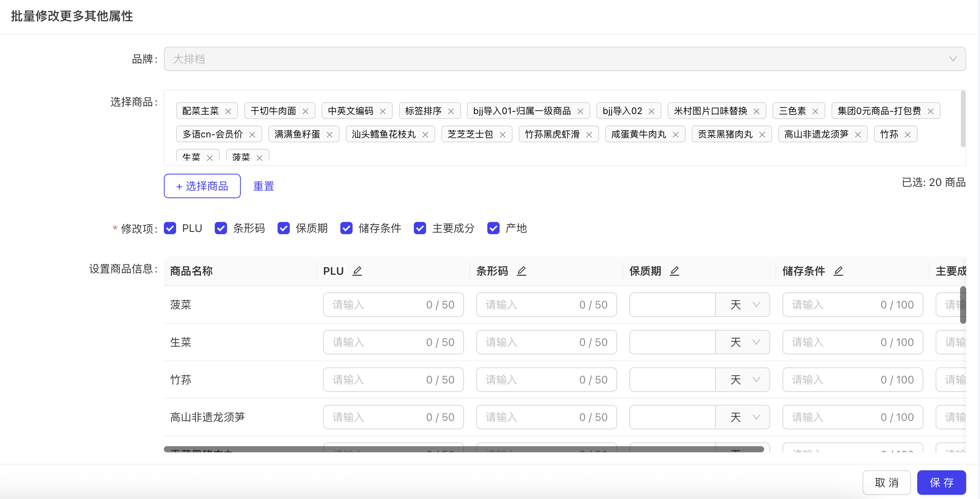The width and height of the screenshot is (980, 499).
Task: Open 竹荪 row shelf-life unit dropdown
Action: click(x=743, y=380)
